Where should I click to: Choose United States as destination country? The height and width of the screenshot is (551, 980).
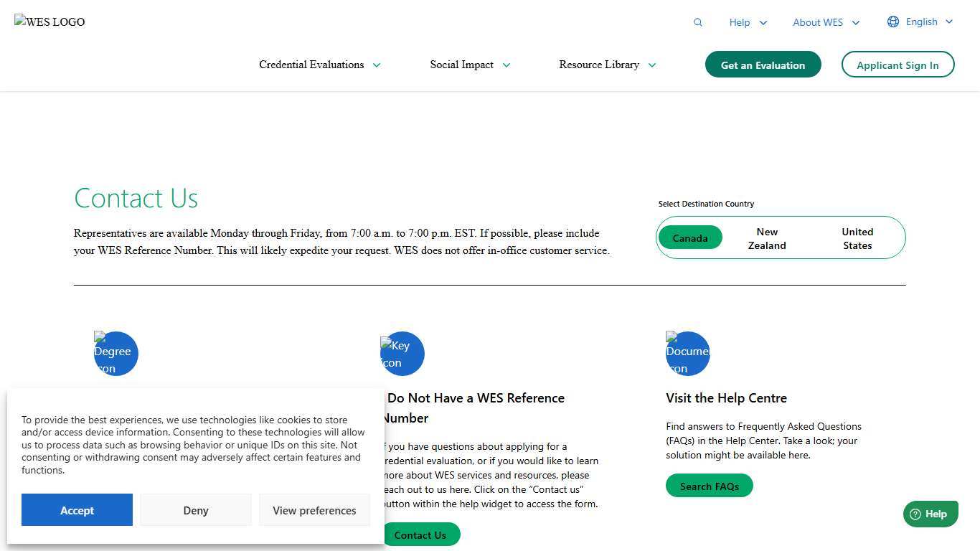(x=857, y=238)
